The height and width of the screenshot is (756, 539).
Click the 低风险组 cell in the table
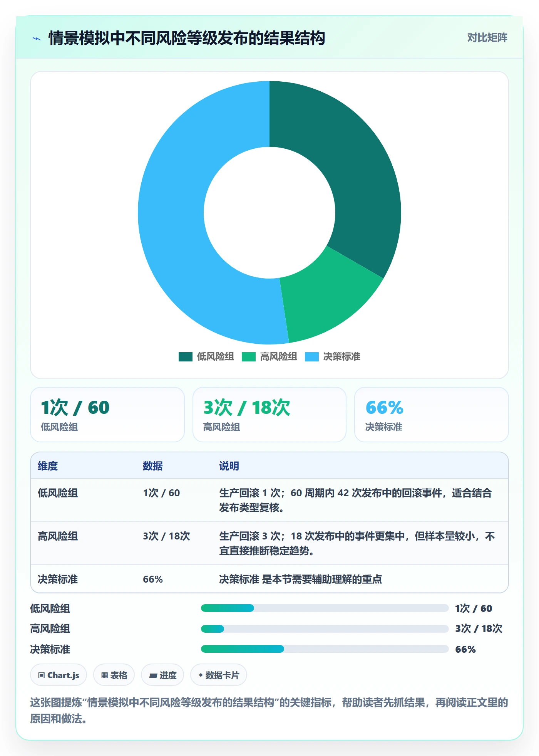pos(58,493)
